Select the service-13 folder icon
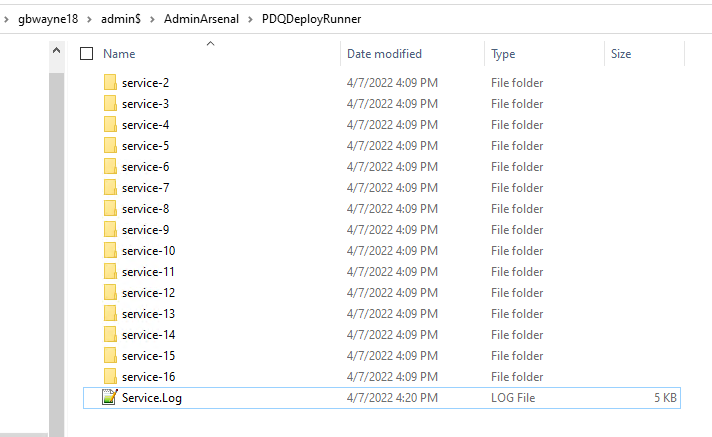The image size is (712, 437). pos(110,313)
